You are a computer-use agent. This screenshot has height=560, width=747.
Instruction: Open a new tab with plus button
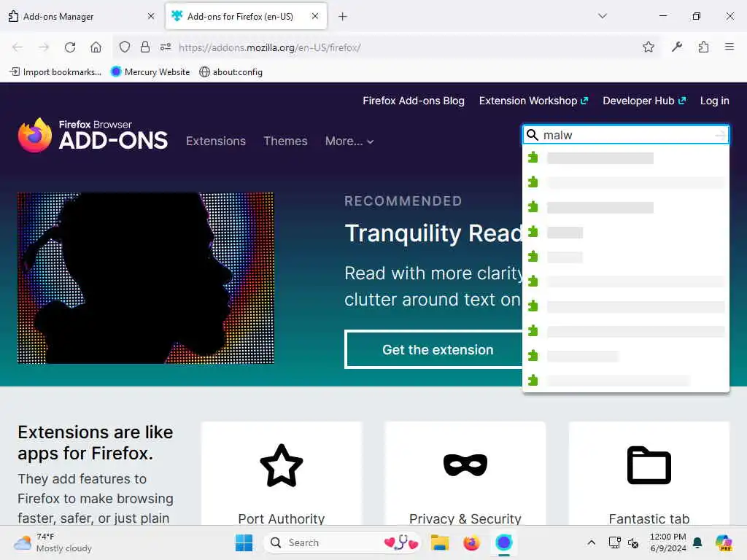[343, 16]
